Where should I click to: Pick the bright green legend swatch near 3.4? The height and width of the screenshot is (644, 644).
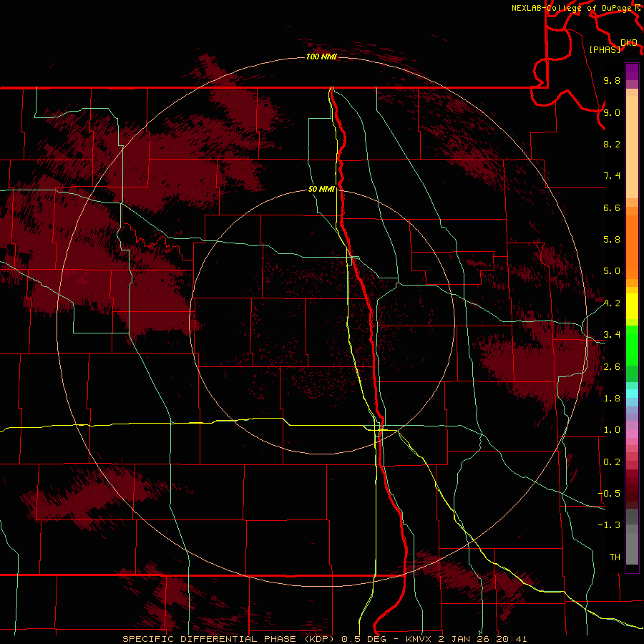(632, 342)
